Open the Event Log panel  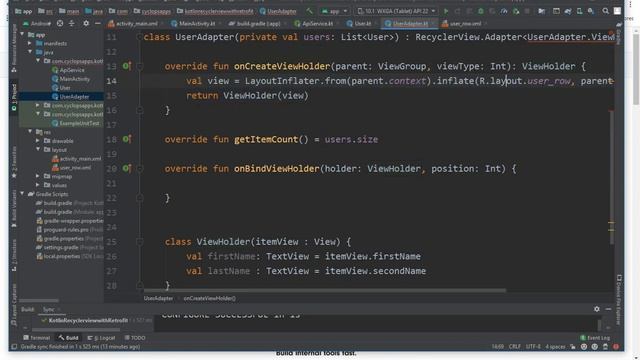[595, 338]
